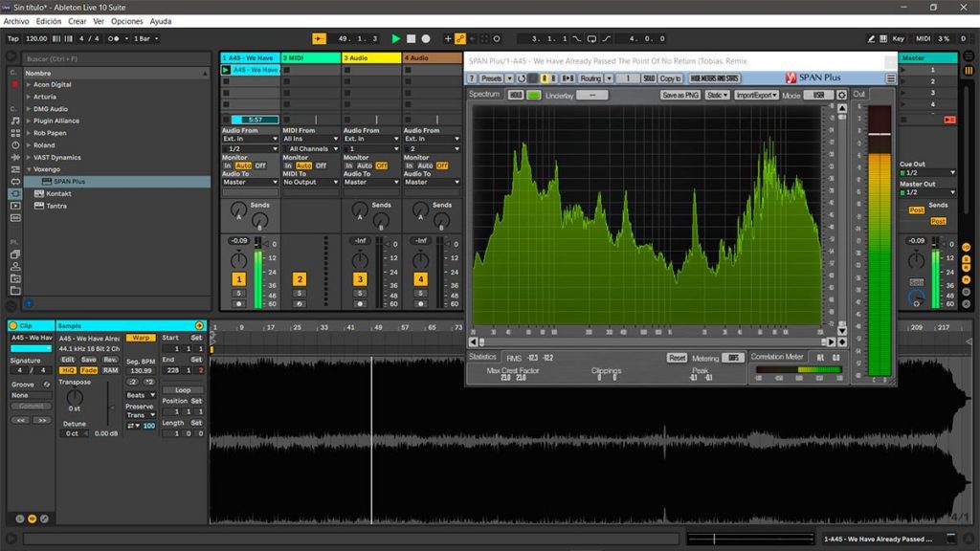Open track 1 Audio To Master dropdown
This screenshot has height=551, width=980.
point(250,182)
